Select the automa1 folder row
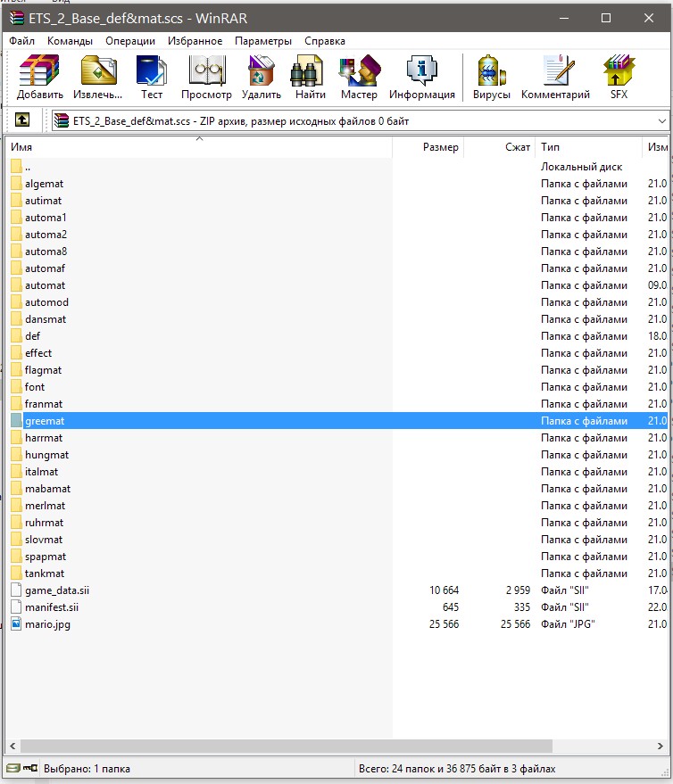The height and width of the screenshot is (784, 673). click(337, 218)
